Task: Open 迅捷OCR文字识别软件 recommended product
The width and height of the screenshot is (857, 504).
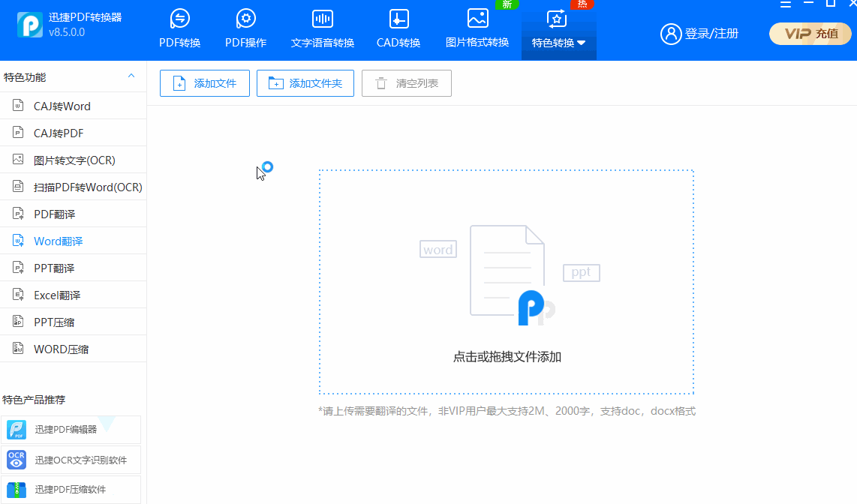Action: click(71, 460)
